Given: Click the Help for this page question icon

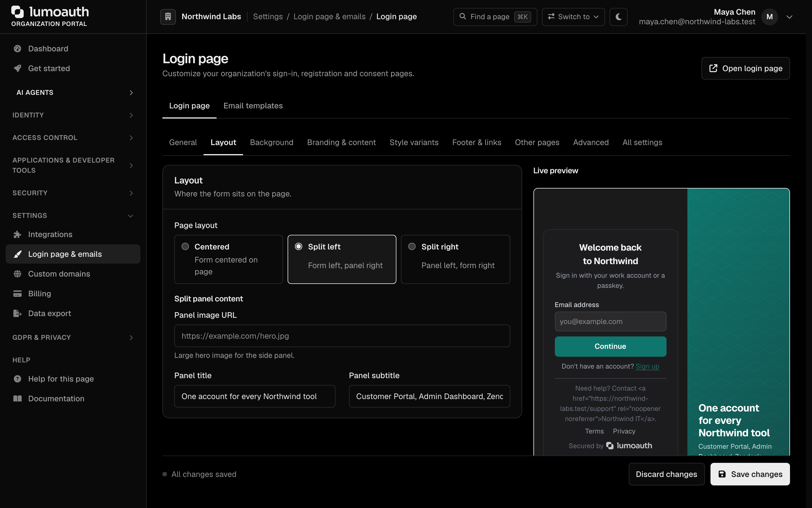Looking at the screenshot, I should [17, 379].
